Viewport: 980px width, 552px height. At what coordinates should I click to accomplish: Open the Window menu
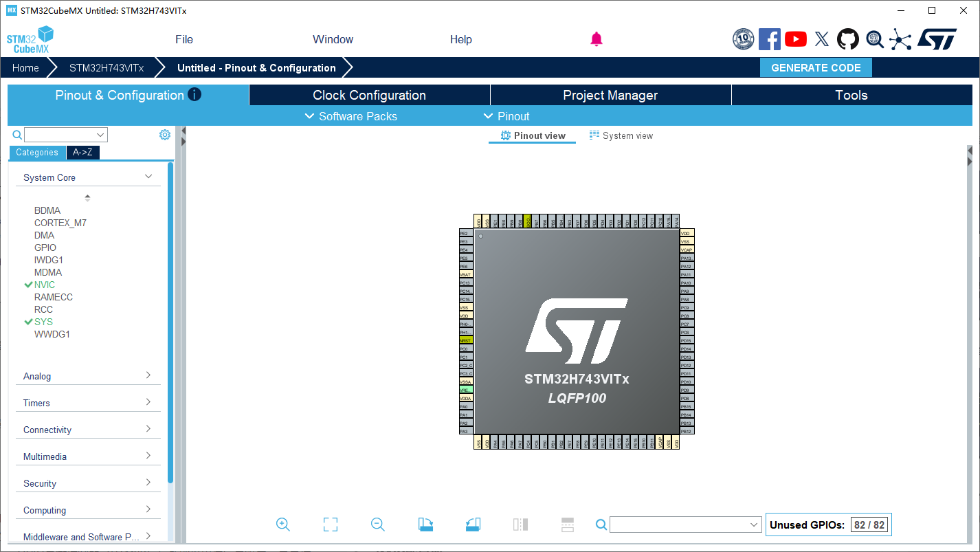point(333,39)
